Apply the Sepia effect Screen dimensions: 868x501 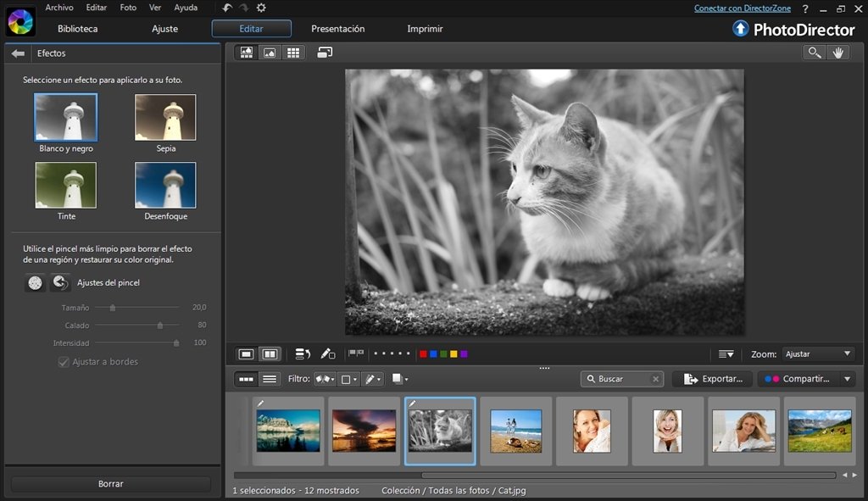pyautogui.click(x=165, y=117)
